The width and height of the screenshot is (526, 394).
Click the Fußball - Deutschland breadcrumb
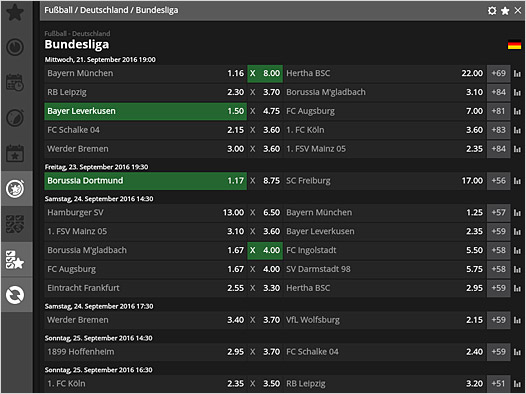pos(77,34)
